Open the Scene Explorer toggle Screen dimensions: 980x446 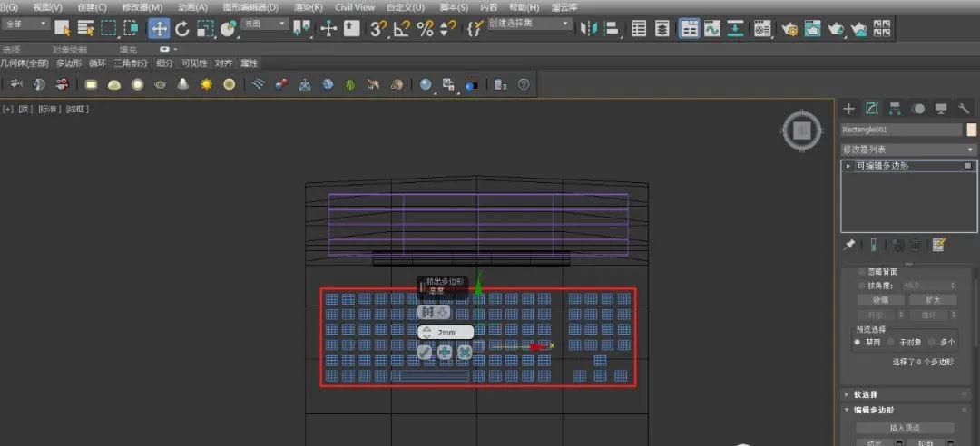[x=639, y=28]
